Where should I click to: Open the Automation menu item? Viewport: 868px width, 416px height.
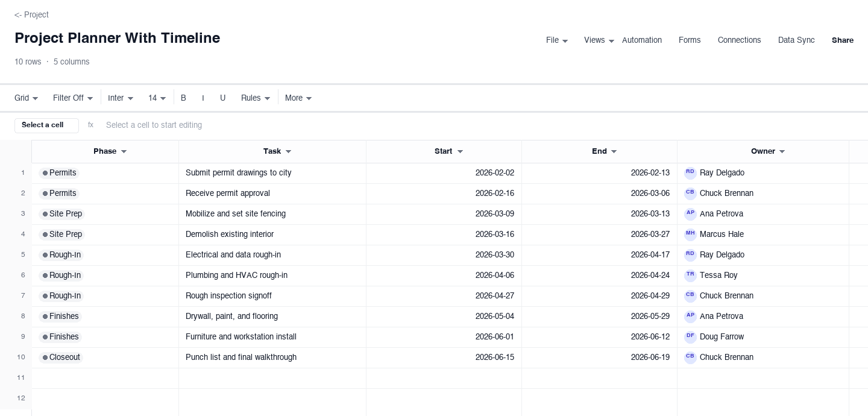[642, 40]
